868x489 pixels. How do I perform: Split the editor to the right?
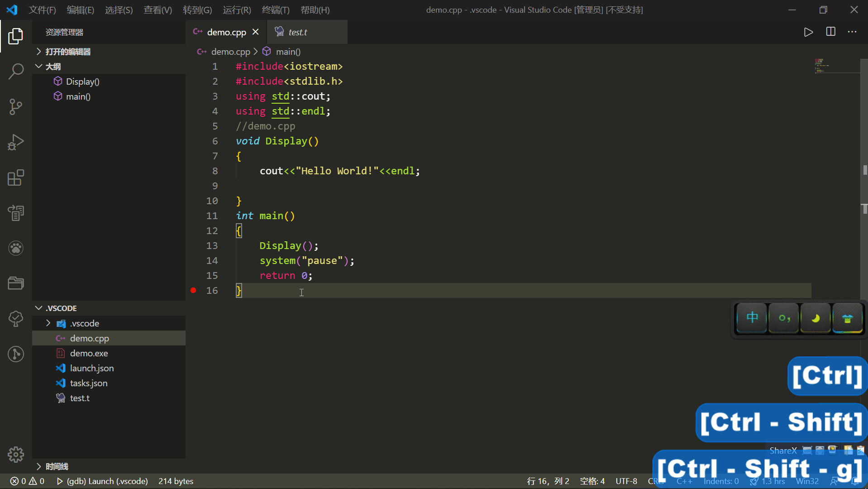(830, 32)
